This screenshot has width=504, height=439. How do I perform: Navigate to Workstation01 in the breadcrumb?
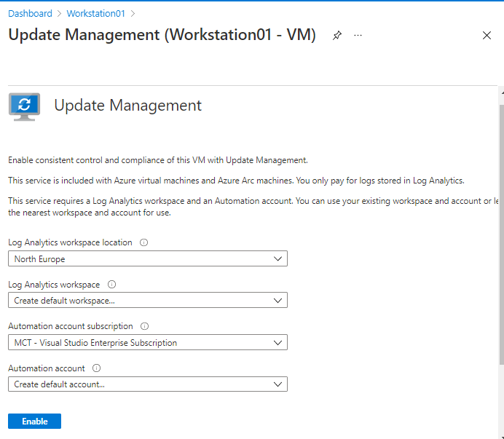(x=95, y=13)
